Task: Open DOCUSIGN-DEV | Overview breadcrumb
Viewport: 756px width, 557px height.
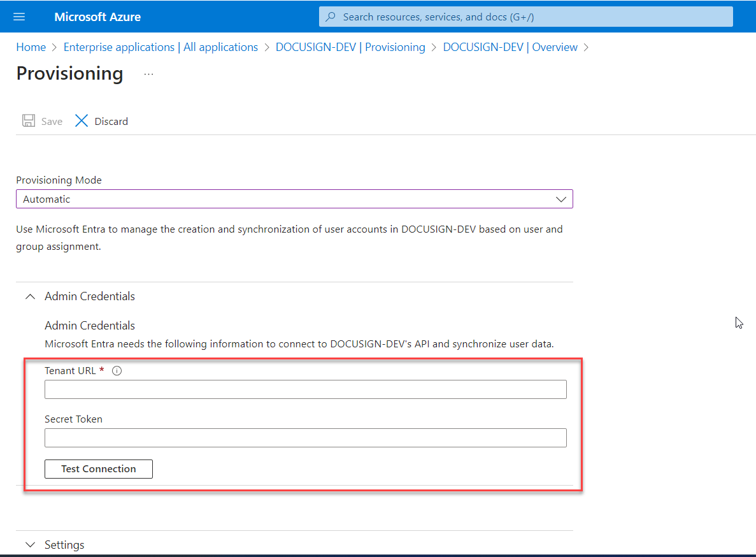Action: point(510,47)
